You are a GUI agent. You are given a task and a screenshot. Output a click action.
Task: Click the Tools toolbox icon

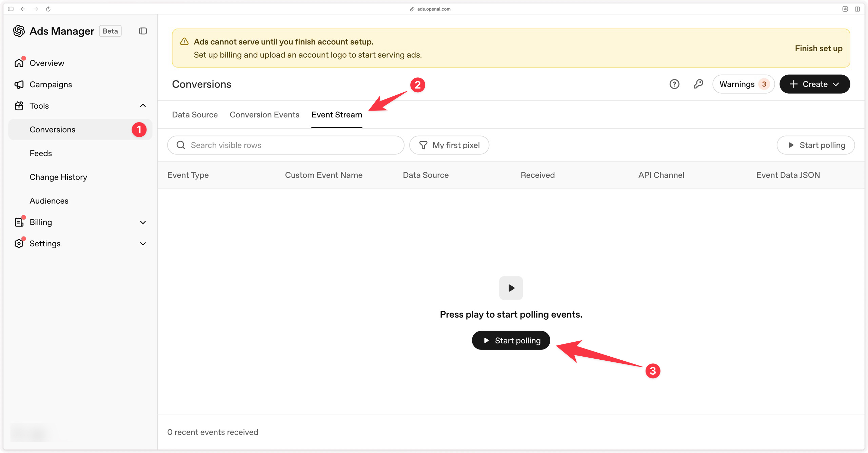coord(19,106)
